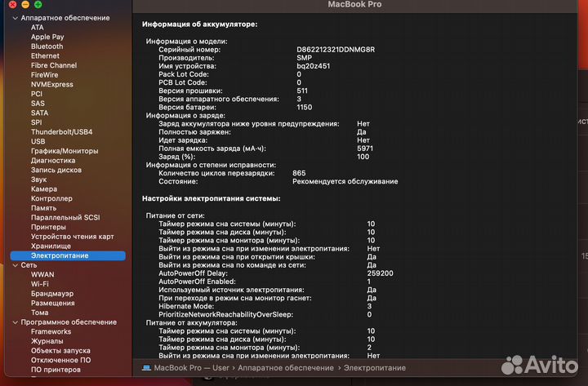Select Контроллер in the sidebar
This screenshot has width=588, height=386.
tap(51, 198)
